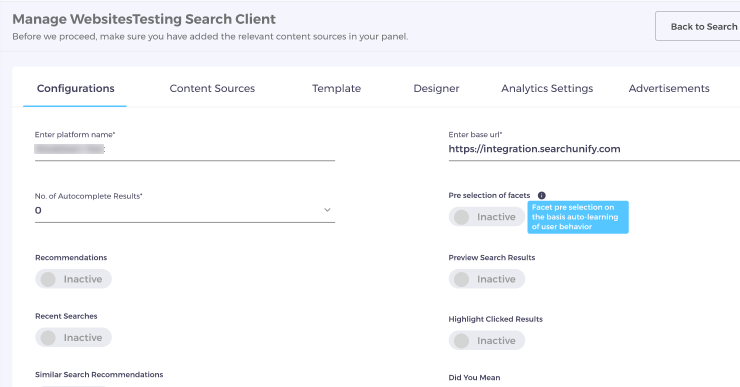Focus the Enter platform name field
Image resolution: width=740 pixels, height=387 pixels.
(x=185, y=149)
